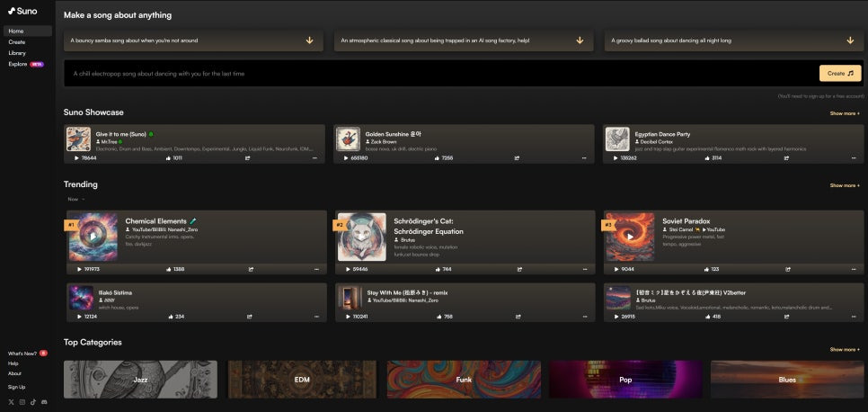Open the Instagram social link icon
Viewport: 868px width, 412px height.
[22, 402]
